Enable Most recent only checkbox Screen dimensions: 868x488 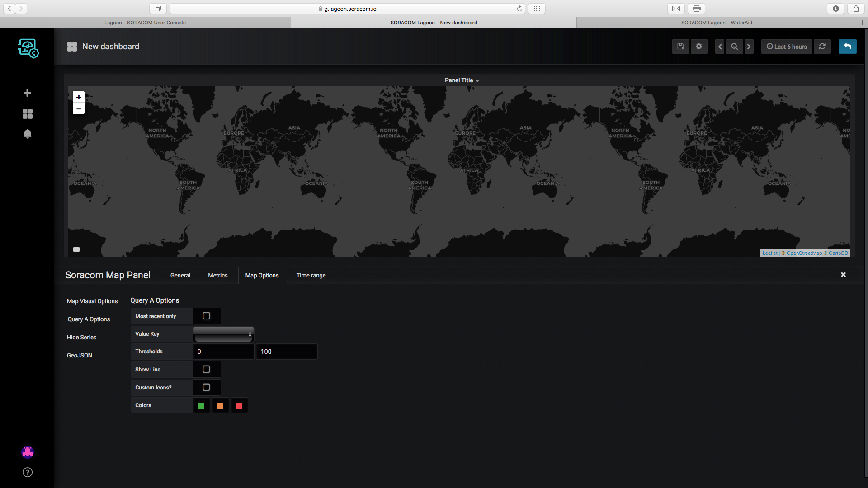point(206,316)
